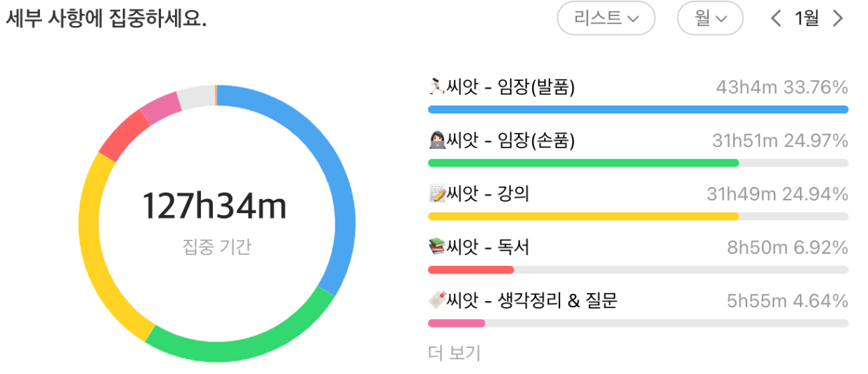Click the tag icon for 생각정리 & 질문
The image size is (868, 374).
tap(436, 301)
